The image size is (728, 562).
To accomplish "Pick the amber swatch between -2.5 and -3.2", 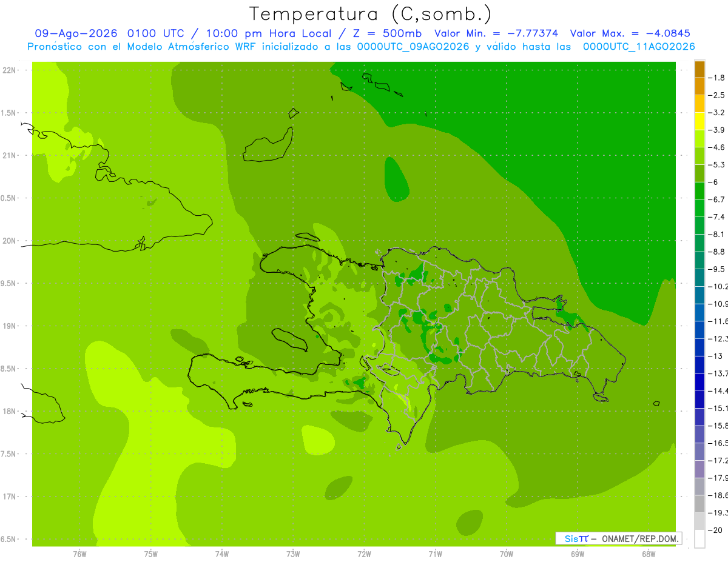I will tap(699, 104).
